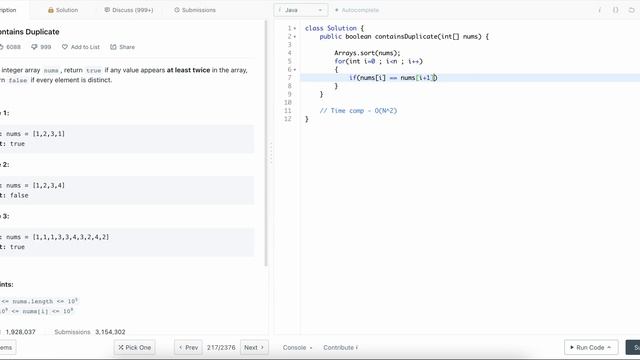Open the Java language dropdown
Viewport: 640px width, 360px height.
tap(300, 10)
